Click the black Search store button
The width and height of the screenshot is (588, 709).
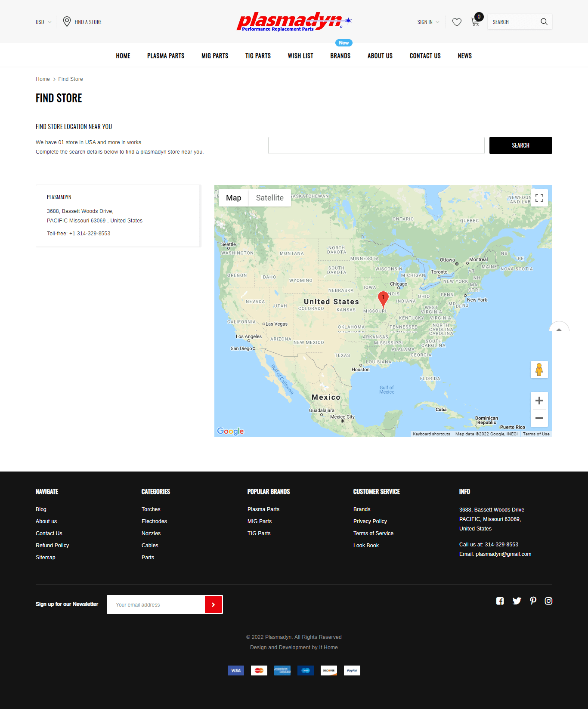click(521, 145)
